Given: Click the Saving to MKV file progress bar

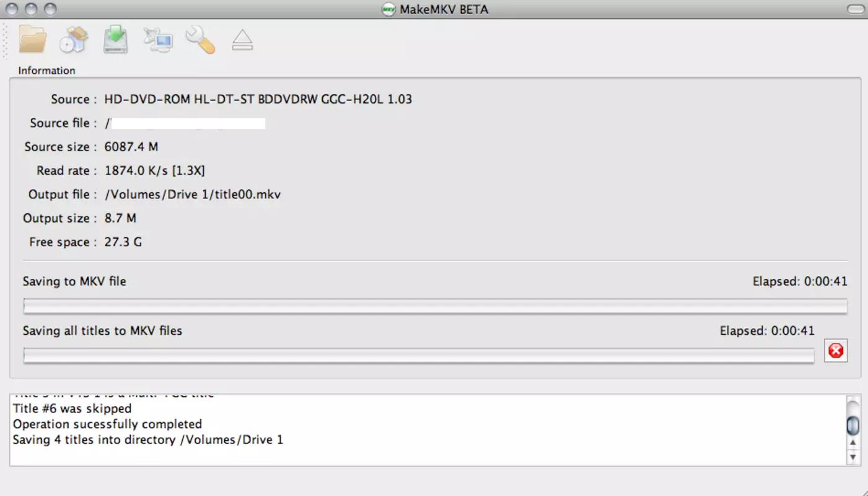Looking at the screenshot, I should click(x=435, y=306).
